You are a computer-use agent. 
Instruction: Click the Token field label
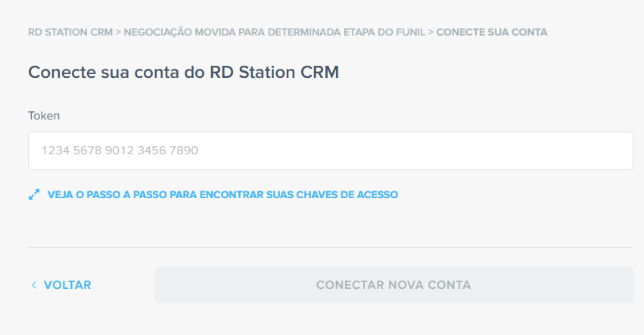click(x=44, y=116)
